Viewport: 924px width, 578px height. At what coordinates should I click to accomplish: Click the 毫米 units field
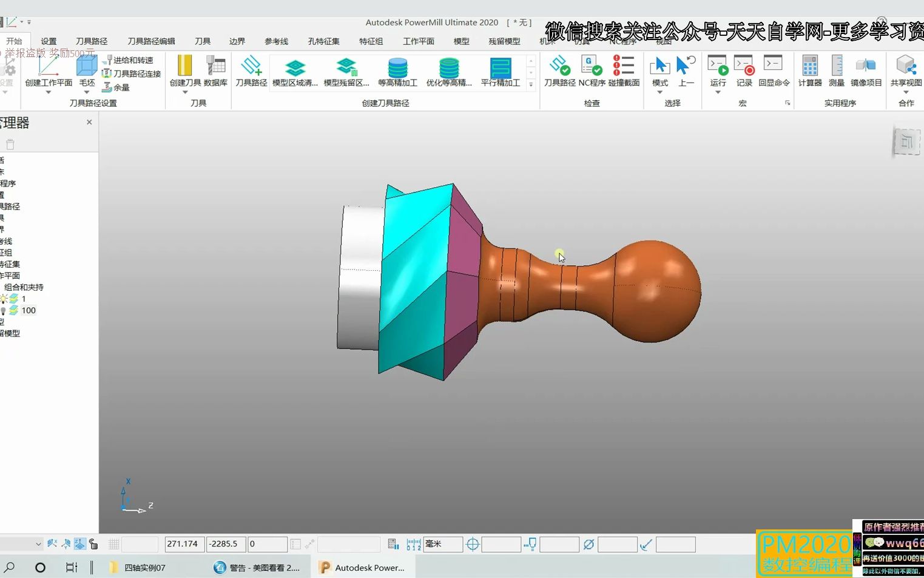coord(442,544)
